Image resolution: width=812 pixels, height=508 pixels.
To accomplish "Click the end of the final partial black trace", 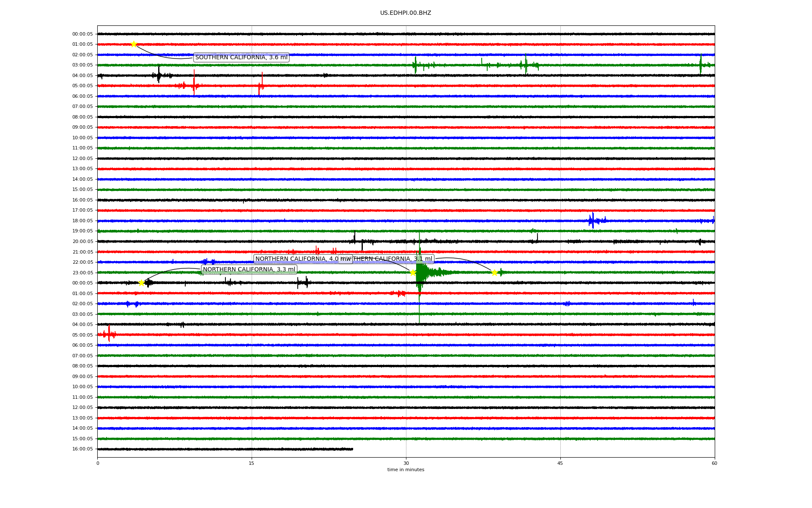I will tap(352, 449).
